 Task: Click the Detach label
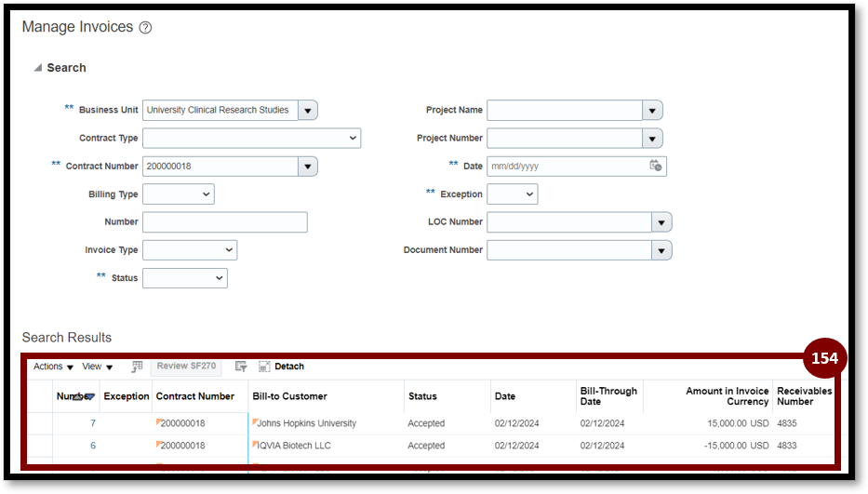tap(289, 367)
